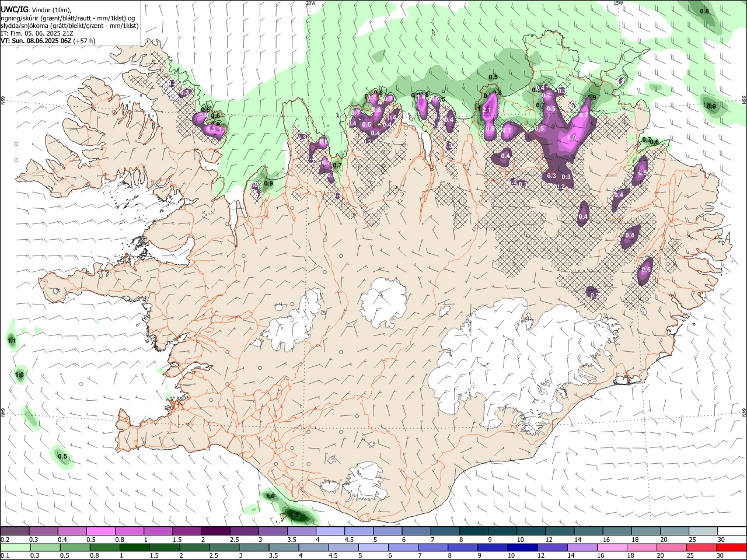The height and width of the screenshot is (560, 747).
Task: Click the 0.2 swatch in the upper legend row
Action: (x=15, y=531)
